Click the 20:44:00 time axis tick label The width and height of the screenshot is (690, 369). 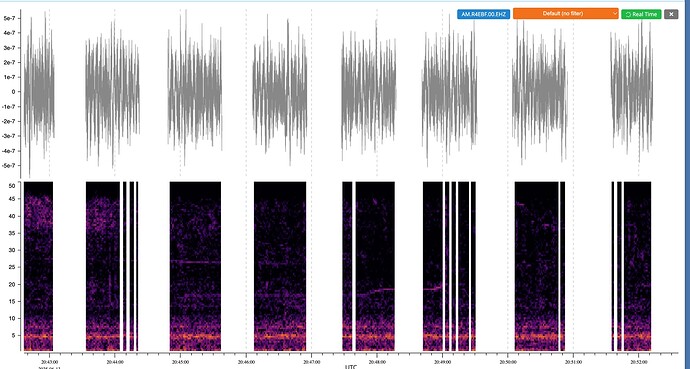[115, 362]
